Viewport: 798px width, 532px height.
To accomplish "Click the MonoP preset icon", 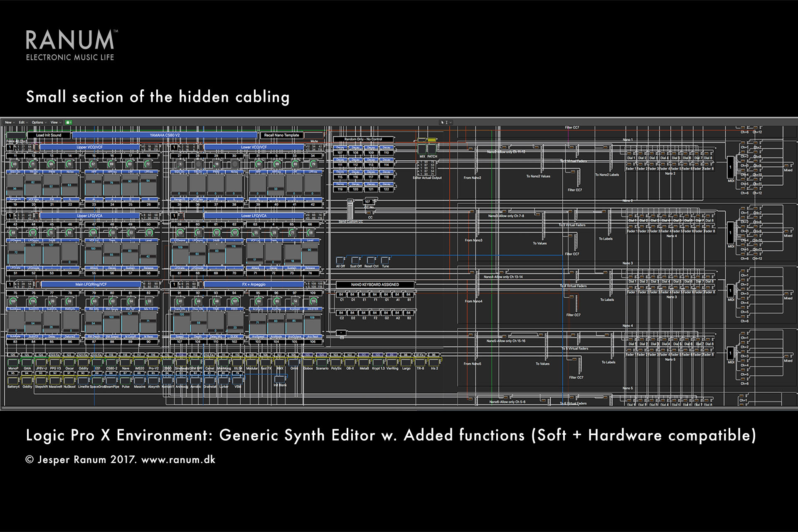I will (x=13, y=362).
